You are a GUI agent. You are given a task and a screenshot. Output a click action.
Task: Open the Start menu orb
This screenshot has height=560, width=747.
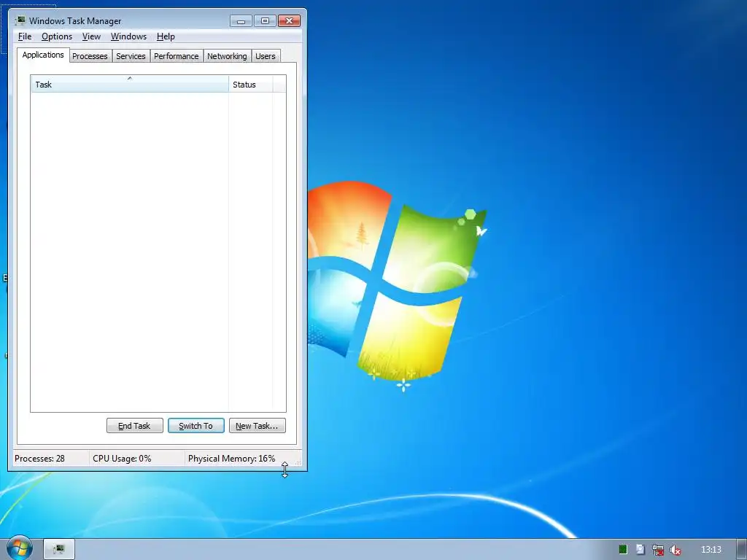point(20,548)
